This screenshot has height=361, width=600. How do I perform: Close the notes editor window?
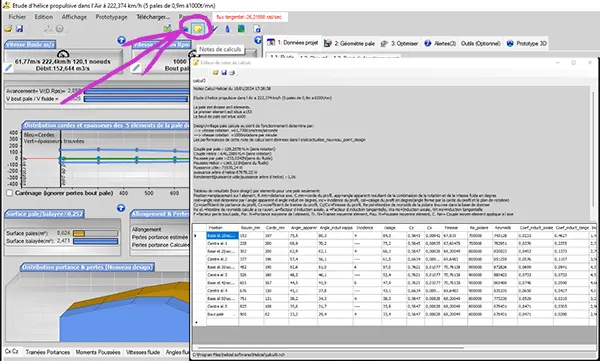(x=590, y=62)
